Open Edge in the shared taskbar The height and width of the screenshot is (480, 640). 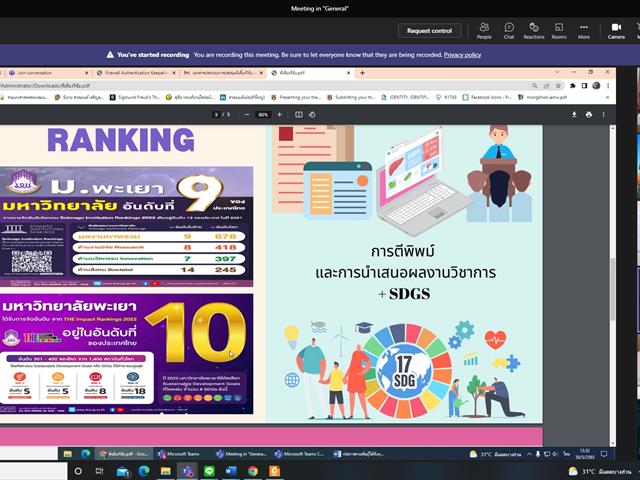pos(85,453)
